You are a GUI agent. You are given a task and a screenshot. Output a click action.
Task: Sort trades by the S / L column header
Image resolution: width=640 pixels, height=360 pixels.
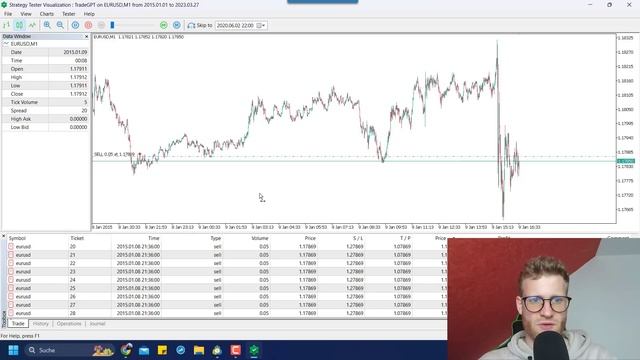click(358, 238)
